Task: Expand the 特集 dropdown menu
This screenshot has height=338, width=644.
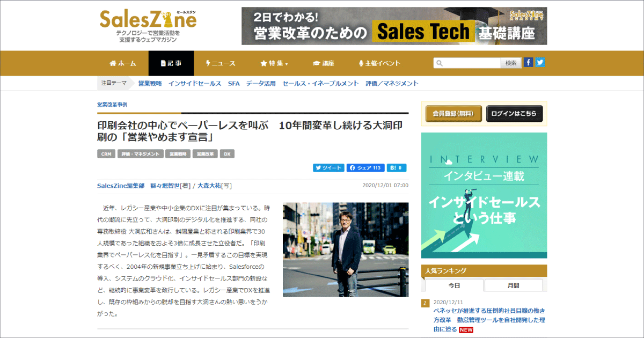Action: point(274,63)
